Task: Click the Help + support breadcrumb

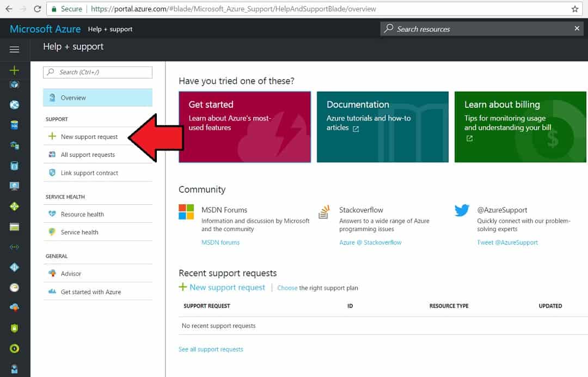Action: pyautogui.click(x=110, y=29)
